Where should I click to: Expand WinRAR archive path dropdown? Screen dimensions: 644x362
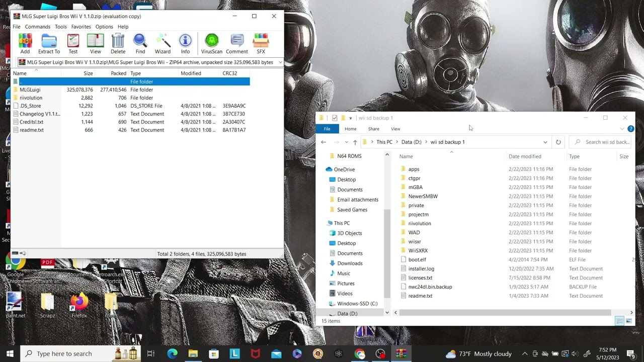coord(280,62)
